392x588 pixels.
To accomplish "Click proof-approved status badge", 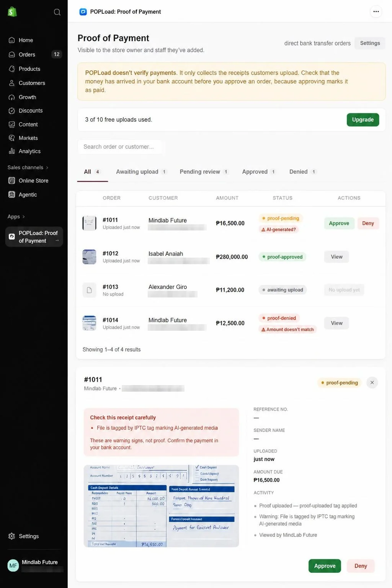I will pos(282,257).
